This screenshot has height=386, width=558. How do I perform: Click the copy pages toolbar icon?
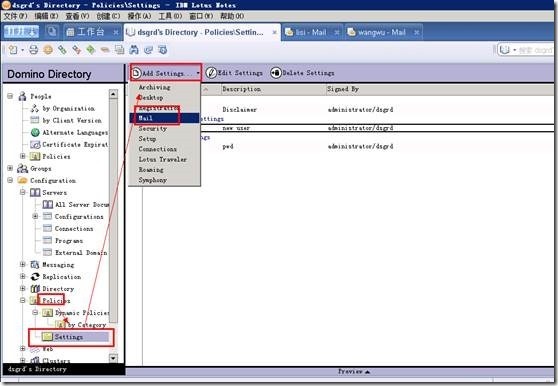119,50
